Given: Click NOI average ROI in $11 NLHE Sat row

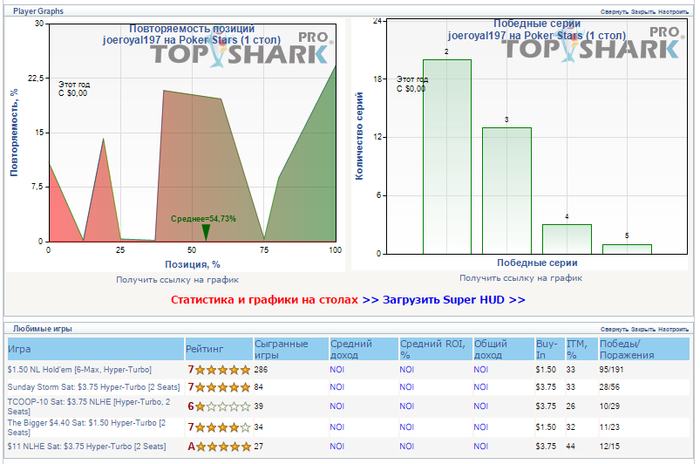Looking at the screenshot, I should [x=407, y=447].
